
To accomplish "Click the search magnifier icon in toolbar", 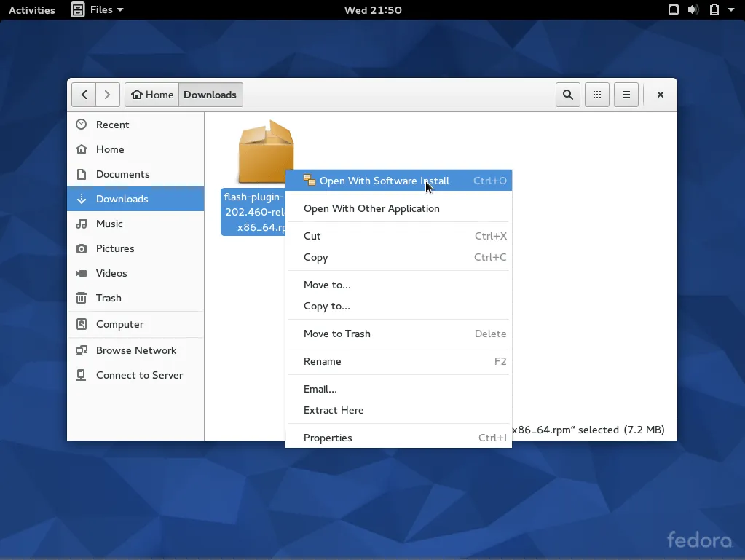I will (568, 95).
